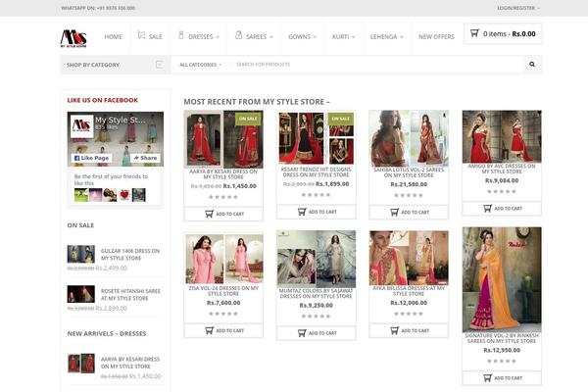Open Signature Vol-2 by Rinkesh saree image

point(502,279)
